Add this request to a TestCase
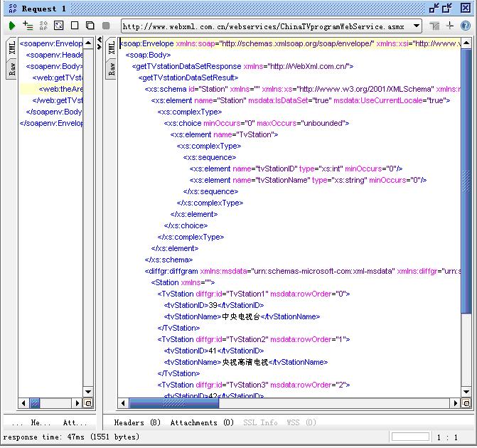Screen dimensions: 477x448 pyautogui.click(x=28, y=26)
